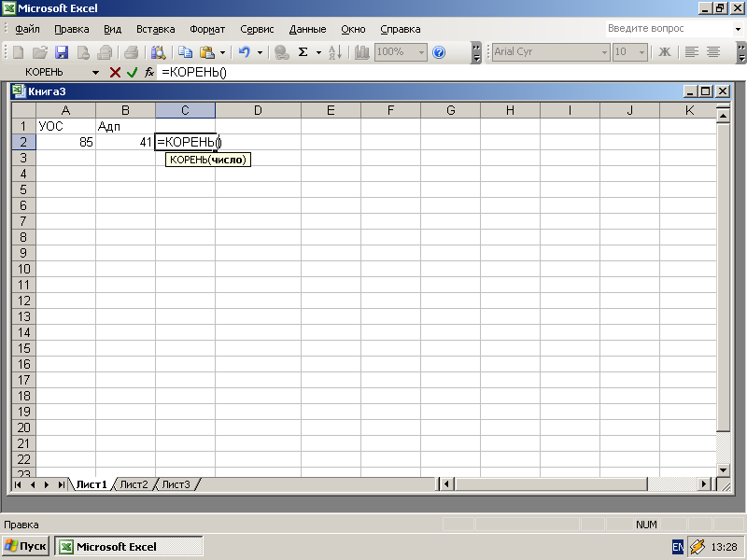
Task: Expand Formatting toolbar options chevron
Action: (740, 52)
